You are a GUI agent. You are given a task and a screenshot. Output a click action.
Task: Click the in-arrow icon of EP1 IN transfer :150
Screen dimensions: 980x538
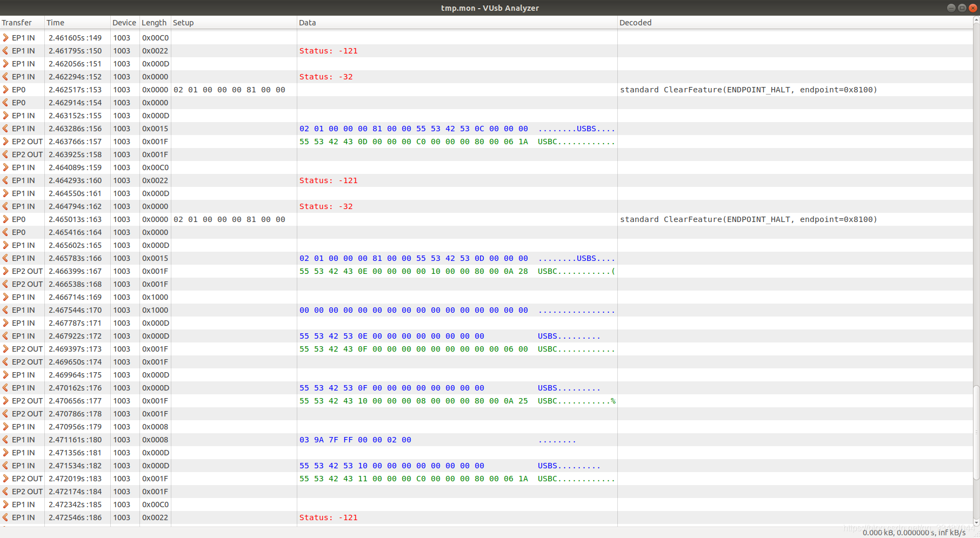coord(5,51)
